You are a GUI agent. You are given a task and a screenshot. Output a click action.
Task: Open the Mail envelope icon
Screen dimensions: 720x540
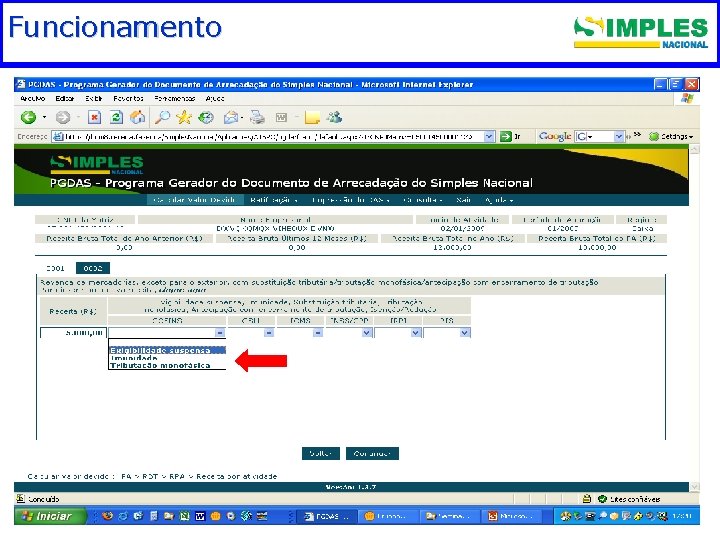tap(231, 118)
